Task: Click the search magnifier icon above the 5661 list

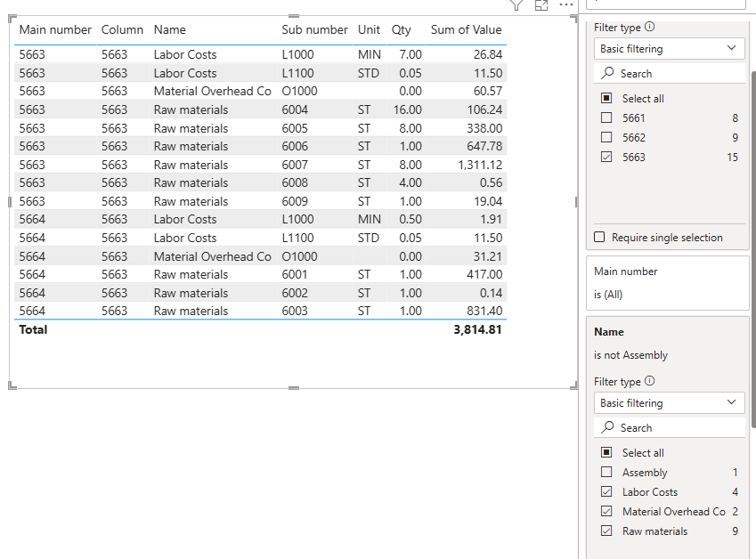Action: 607,73
